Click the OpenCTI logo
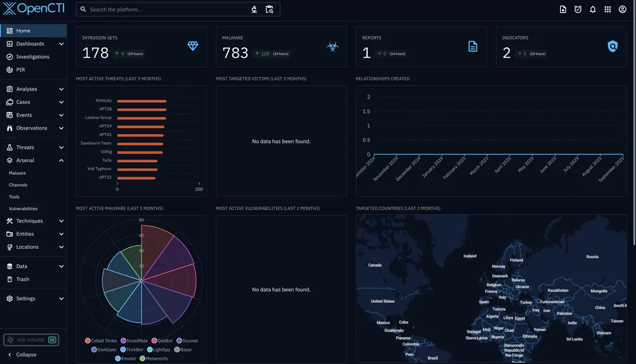The image size is (636, 364). coord(34,9)
